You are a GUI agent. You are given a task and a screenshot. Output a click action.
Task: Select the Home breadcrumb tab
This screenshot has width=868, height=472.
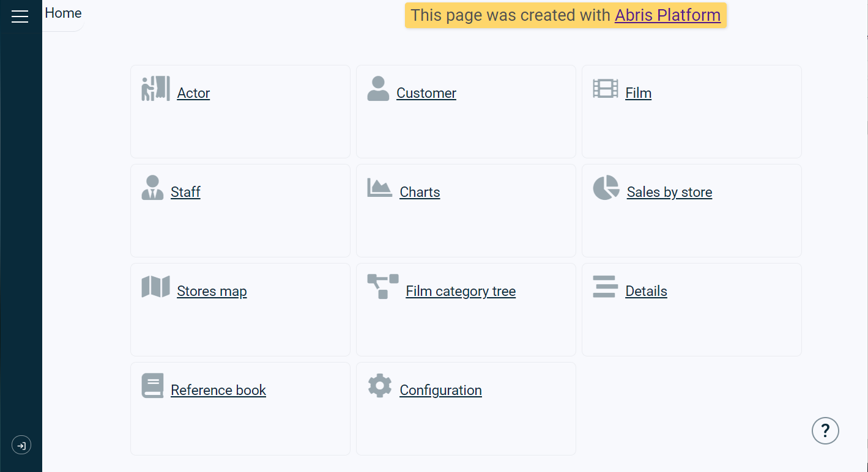(x=63, y=13)
